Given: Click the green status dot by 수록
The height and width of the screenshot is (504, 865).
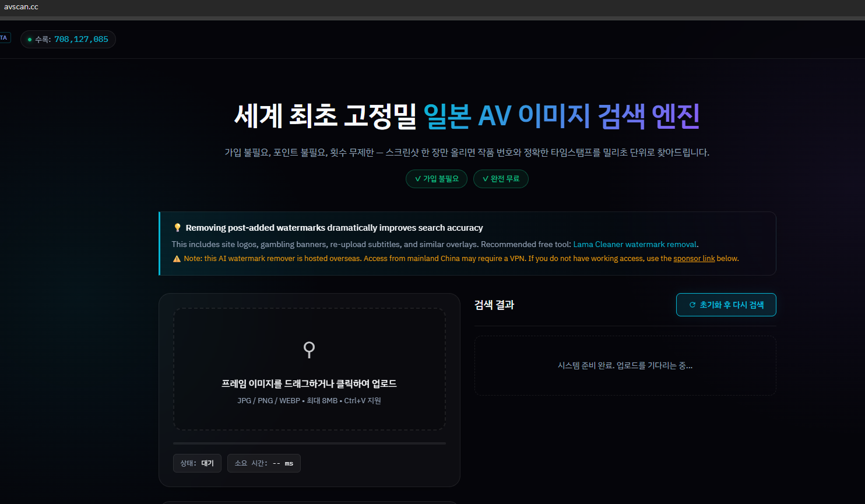Looking at the screenshot, I should (30, 40).
